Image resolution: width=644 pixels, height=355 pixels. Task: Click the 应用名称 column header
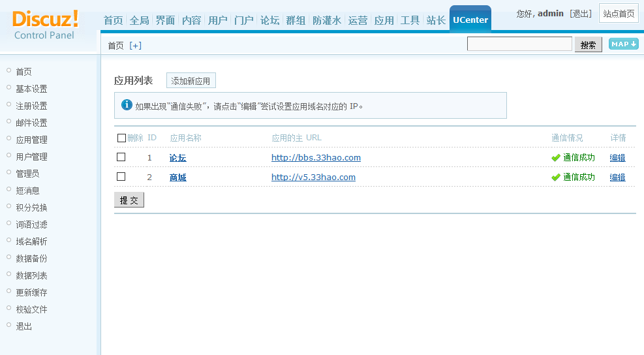click(x=186, y=138)
